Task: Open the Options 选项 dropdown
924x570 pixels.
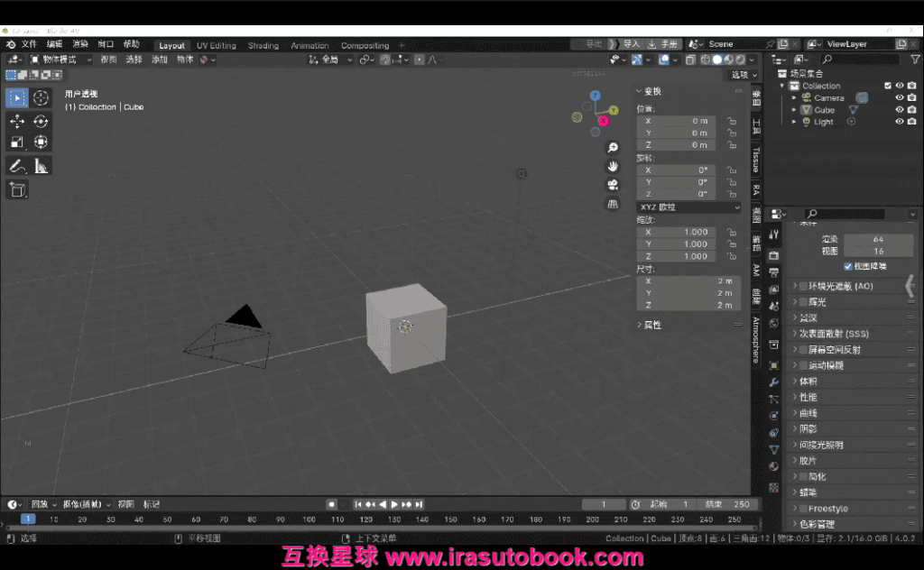Action: (744, 75)
